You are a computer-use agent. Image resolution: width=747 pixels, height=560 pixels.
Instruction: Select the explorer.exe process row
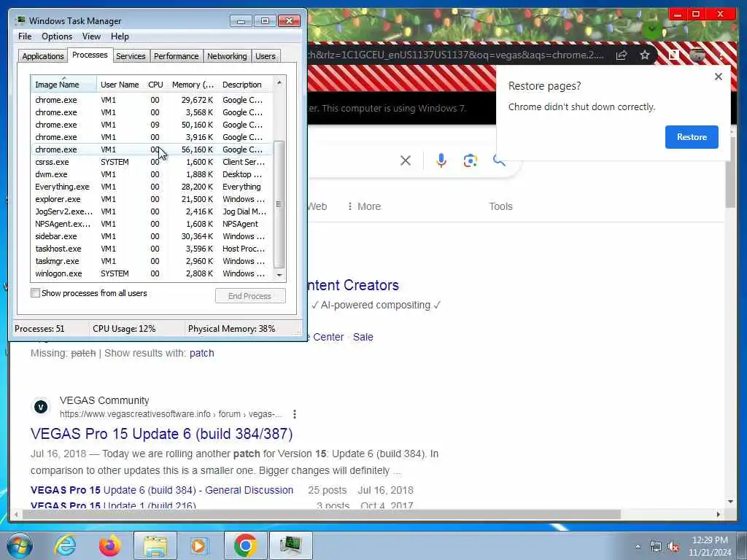(152, 199)
